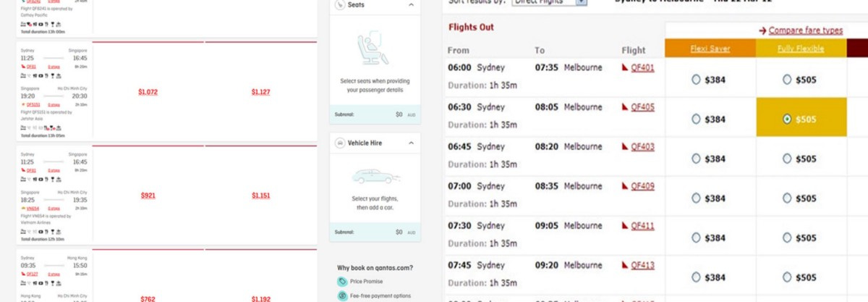This screenshot has height=302, width=868.
Task: Choose the $1,151 fare
Action: 260,196
